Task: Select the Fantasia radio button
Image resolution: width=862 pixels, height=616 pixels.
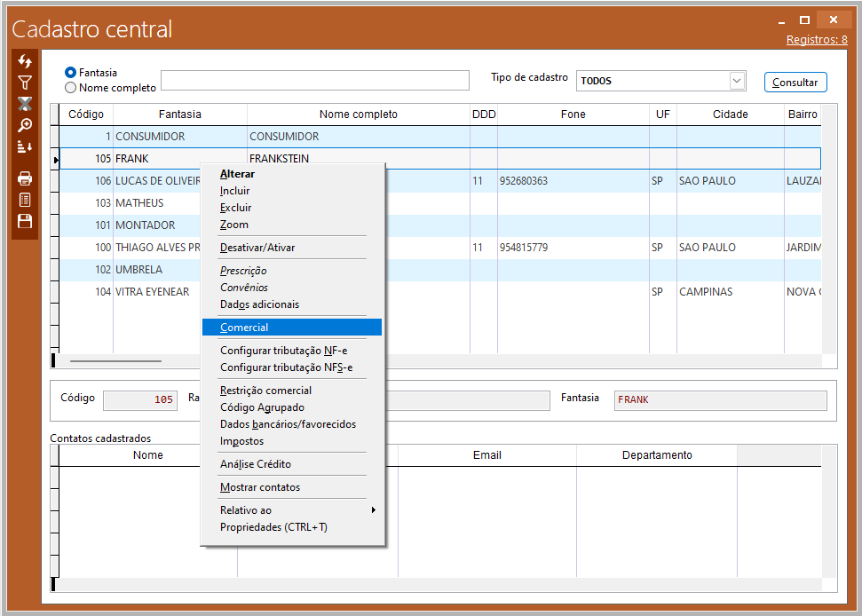Action: tap(71, 73)
